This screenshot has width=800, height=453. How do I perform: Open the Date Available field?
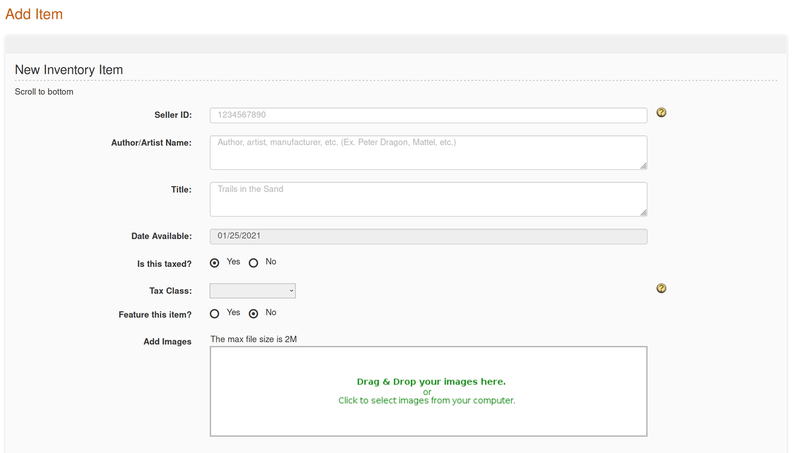click(429, 236)
